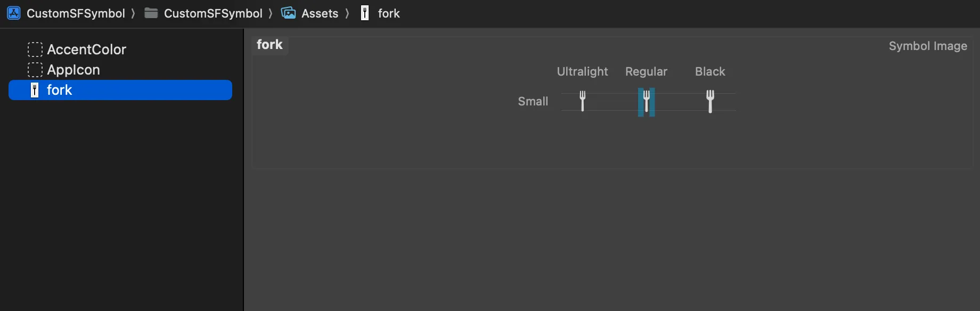Click the dashed AccentColor placeholder icon
The width and height of the screenshot is (980, 311).
[x=34, y=49]
